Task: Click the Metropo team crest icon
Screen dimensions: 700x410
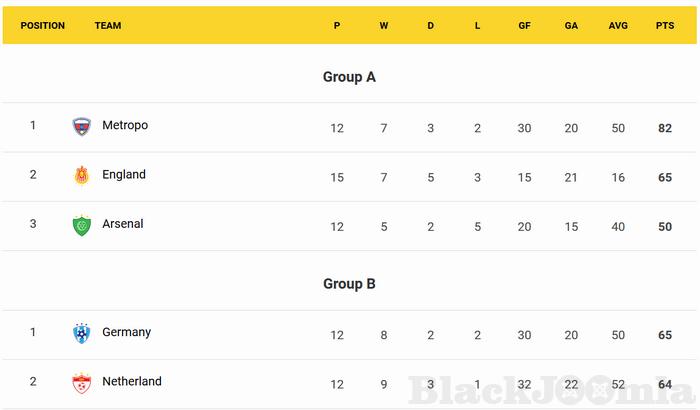Action: coord(81,126)
